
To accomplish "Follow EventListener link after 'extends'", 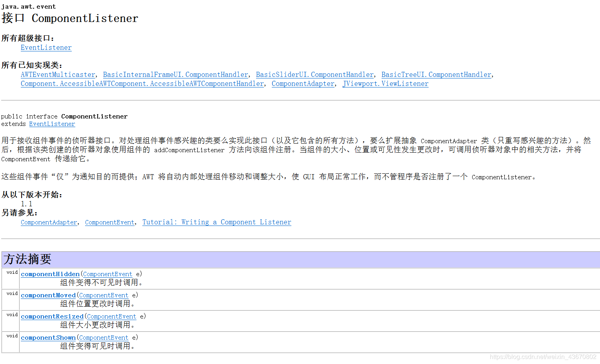I will tap(52, 124).
